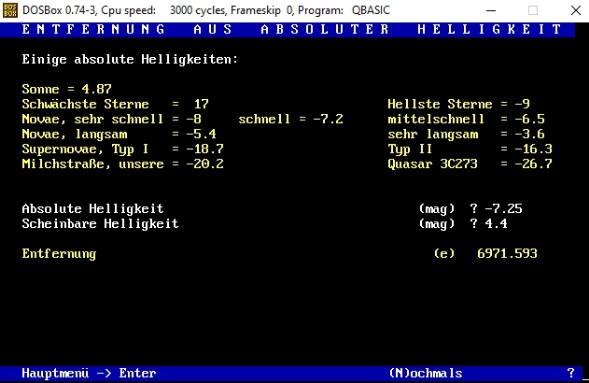Click the value -8 for sehr schnell Novae
The image size is (589, 383).
tap(194, 119)
